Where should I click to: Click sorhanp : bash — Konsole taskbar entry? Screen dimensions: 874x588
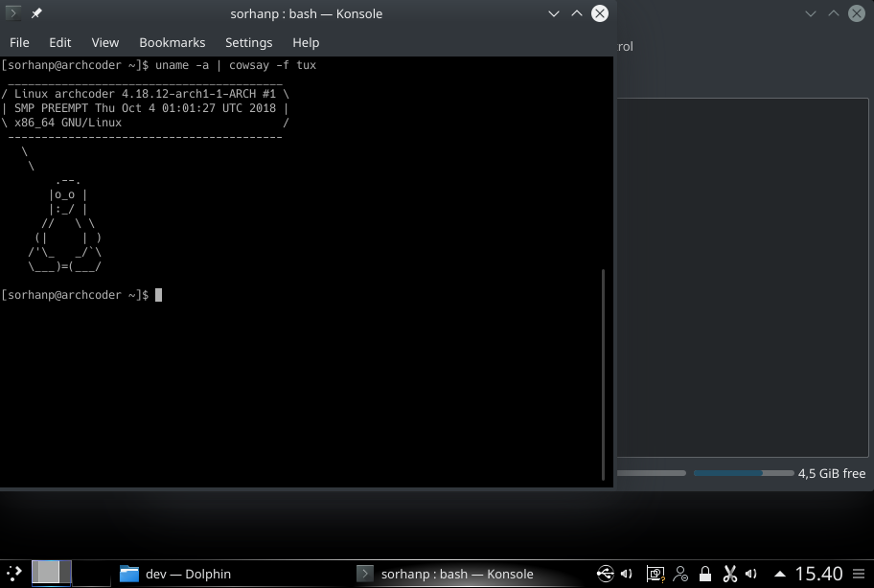tap(446, 574)
